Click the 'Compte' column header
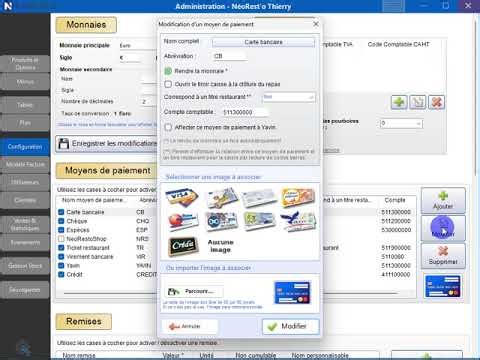Viewport: 480px width, 360px height. point(395,200)
